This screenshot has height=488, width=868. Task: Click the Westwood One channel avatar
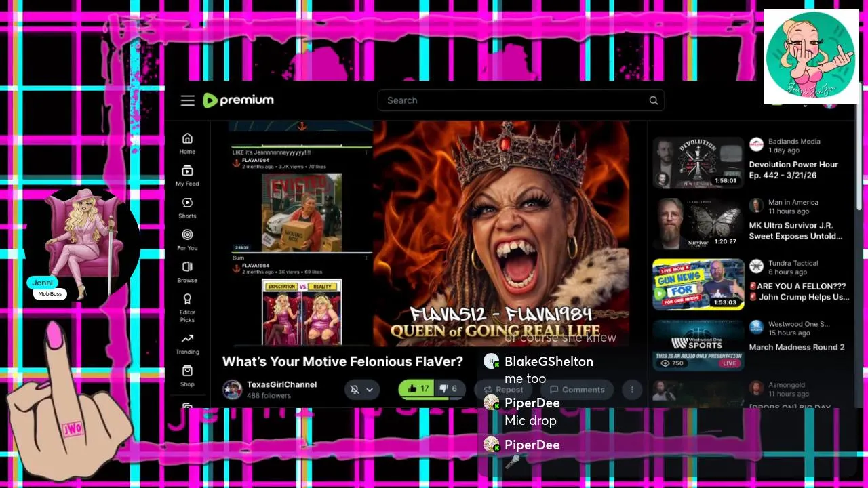756,327
